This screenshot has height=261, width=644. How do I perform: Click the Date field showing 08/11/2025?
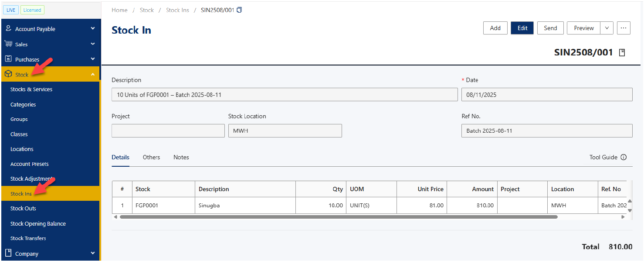tap(547, 95)
